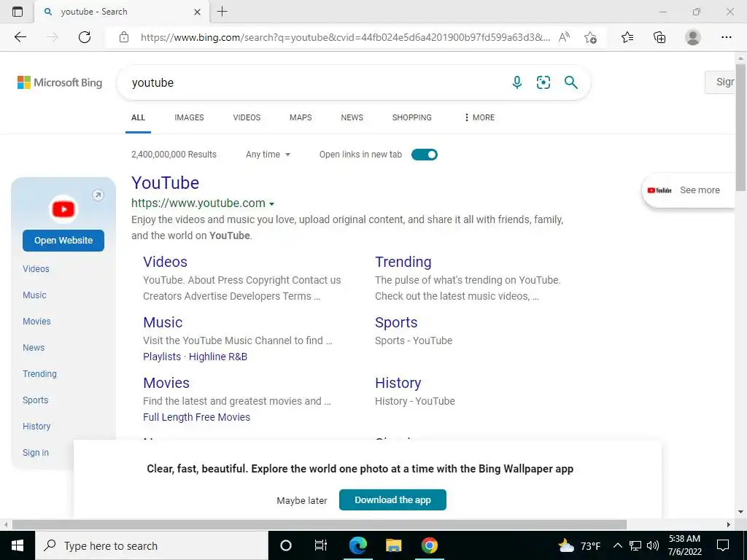
Task: Click the Open Website button
Action: click(63, 241)
